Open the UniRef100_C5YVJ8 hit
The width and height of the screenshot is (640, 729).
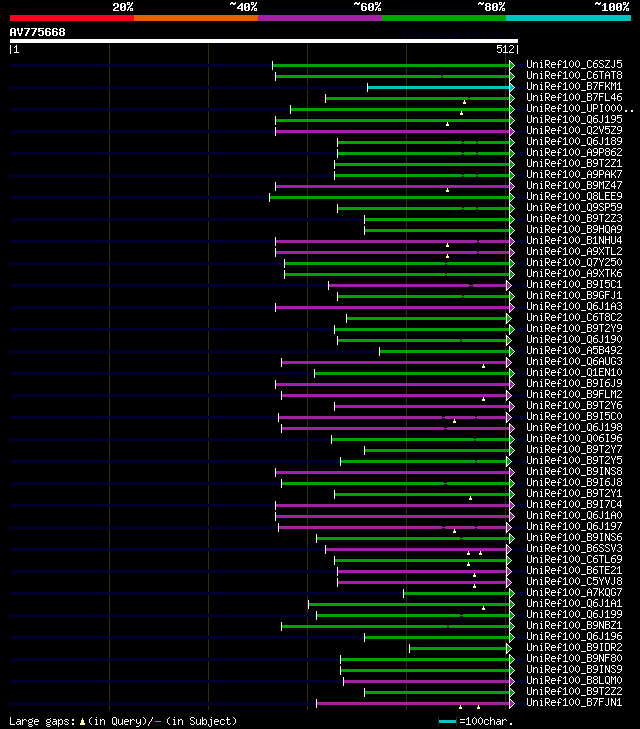point(574,582)
